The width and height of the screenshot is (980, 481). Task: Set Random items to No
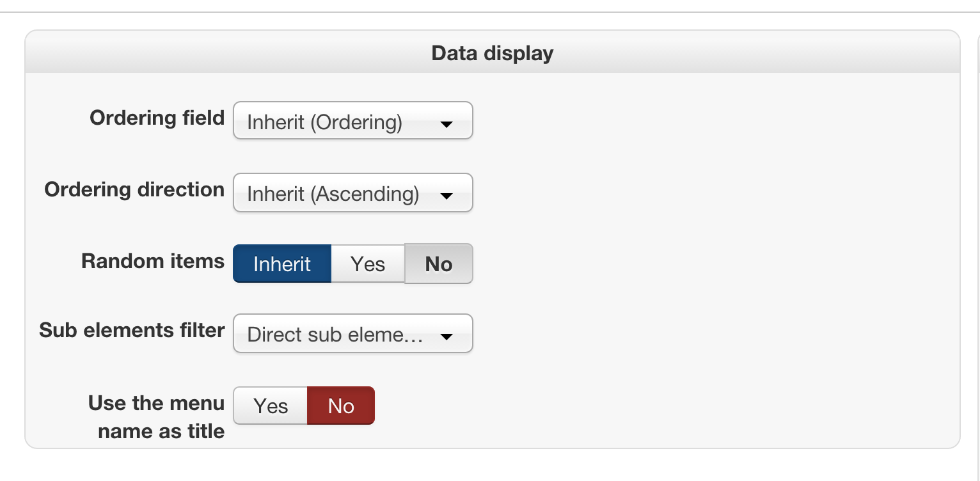tap(439, 264)
